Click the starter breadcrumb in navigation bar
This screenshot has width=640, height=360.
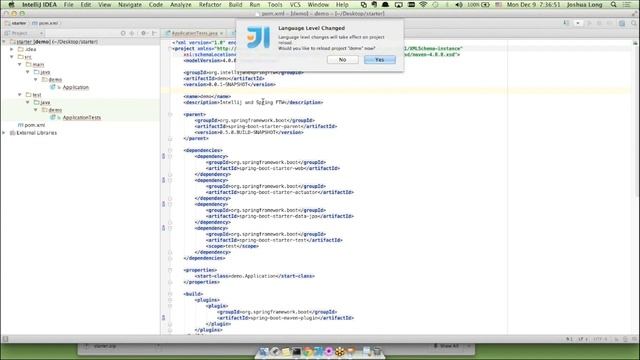tap(16, 23)
